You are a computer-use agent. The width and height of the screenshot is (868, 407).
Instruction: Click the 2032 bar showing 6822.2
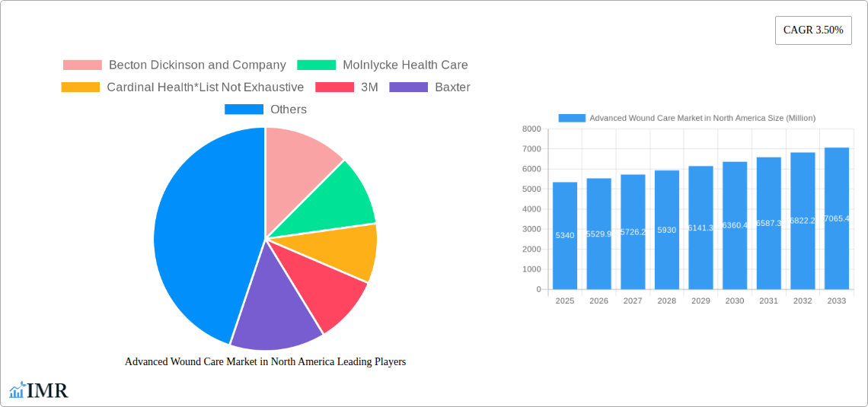[803, 221]
